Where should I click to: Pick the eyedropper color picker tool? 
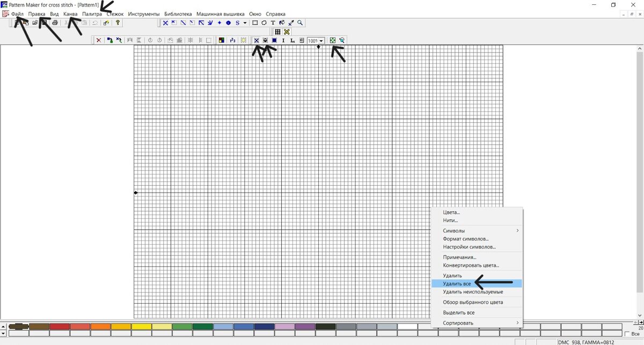tap(291, 23)
